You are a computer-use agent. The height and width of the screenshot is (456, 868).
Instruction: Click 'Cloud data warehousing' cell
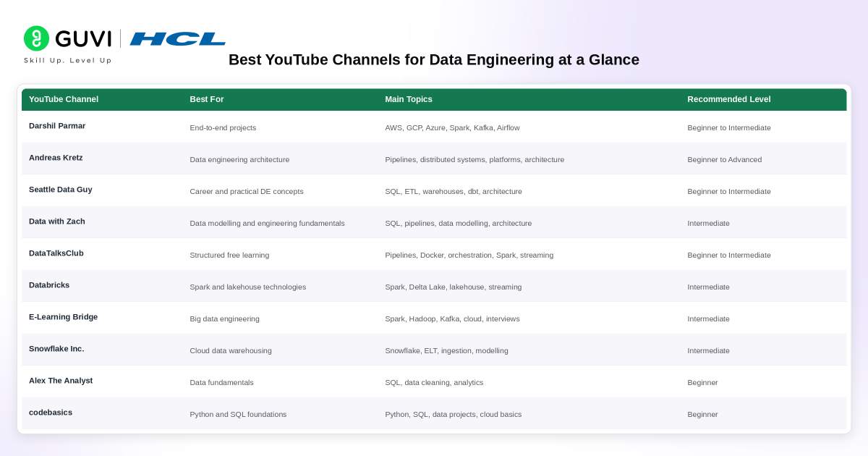[231, 351]
